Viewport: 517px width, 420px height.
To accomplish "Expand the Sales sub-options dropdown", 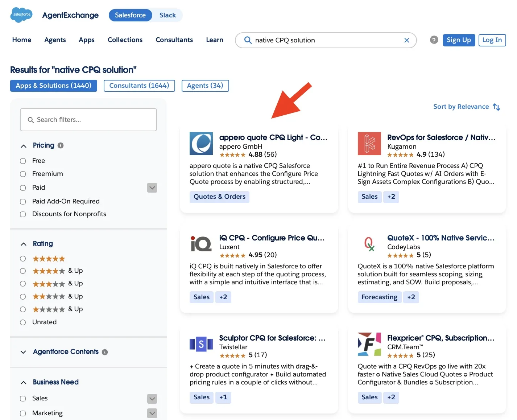I will tap(152, 399).
